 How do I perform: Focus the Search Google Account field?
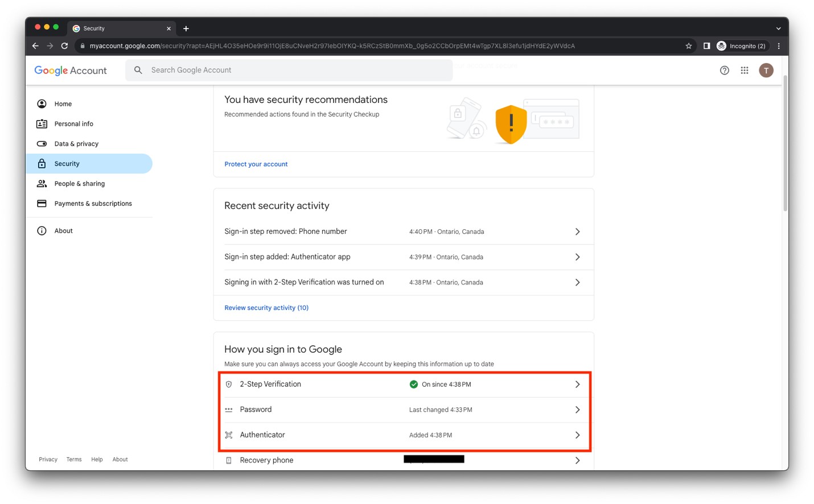coord(289,70)
